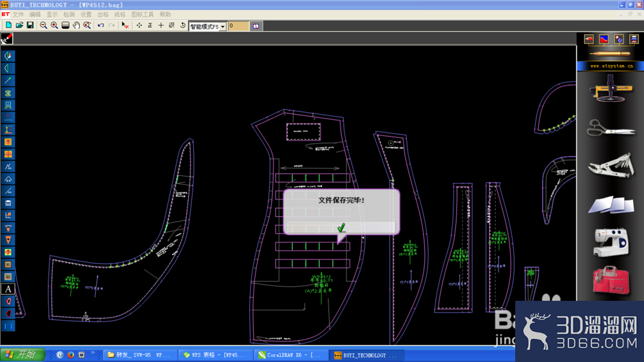
Task: Open the sewing machine panel icon
Action: (611, 242)
